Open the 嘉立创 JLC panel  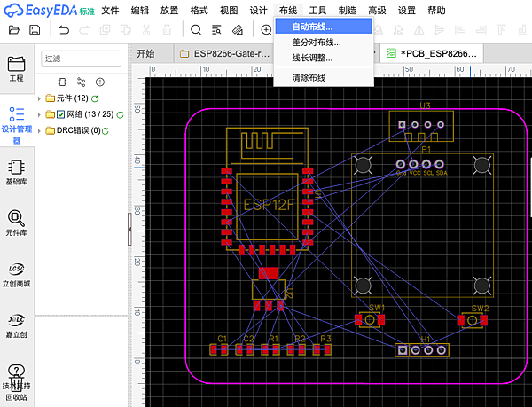pyautogui.click(x=16, y=324)
